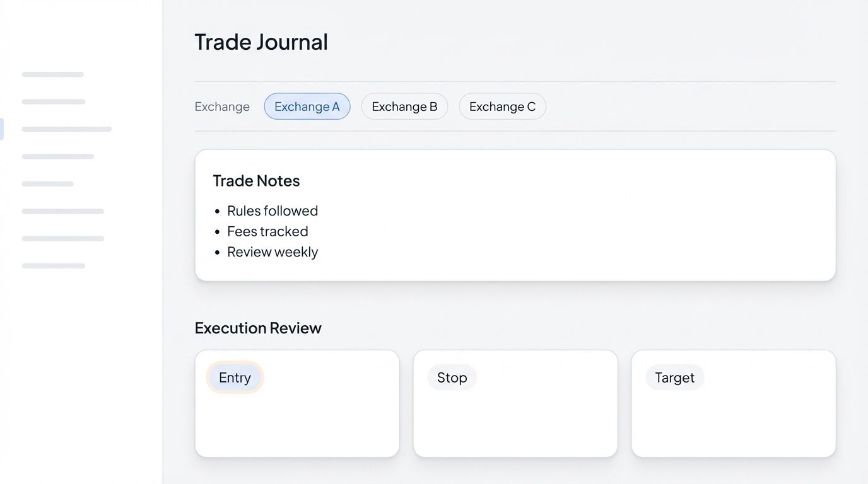Click the Trade Journal page title
This screenshot has height=484, width=868.
(261, 42)
